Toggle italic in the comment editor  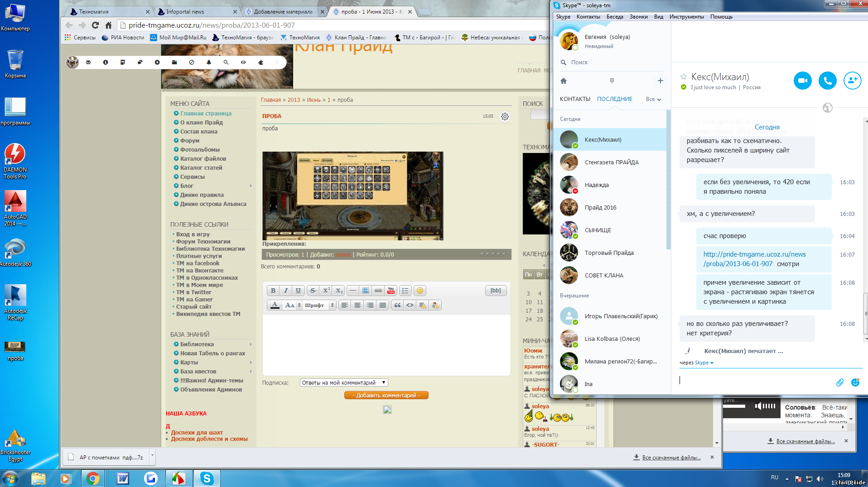click(285, 291)
